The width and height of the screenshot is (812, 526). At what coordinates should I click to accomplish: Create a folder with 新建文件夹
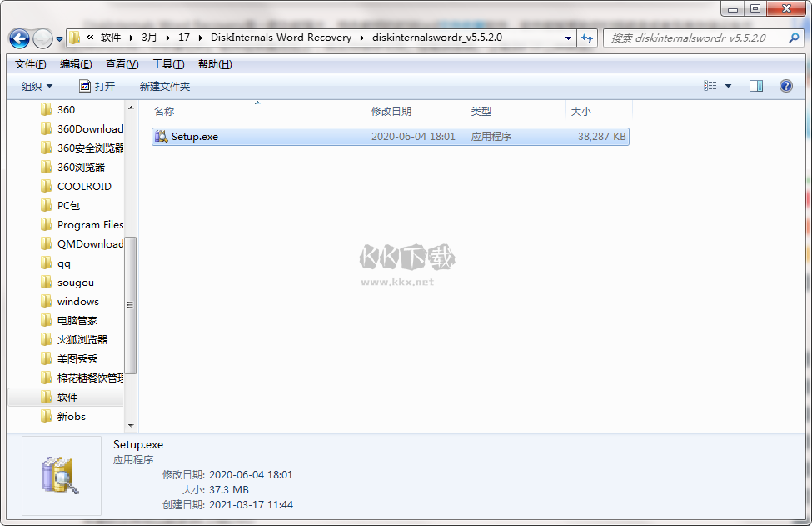pyautogui.click(x=163, y=85)
